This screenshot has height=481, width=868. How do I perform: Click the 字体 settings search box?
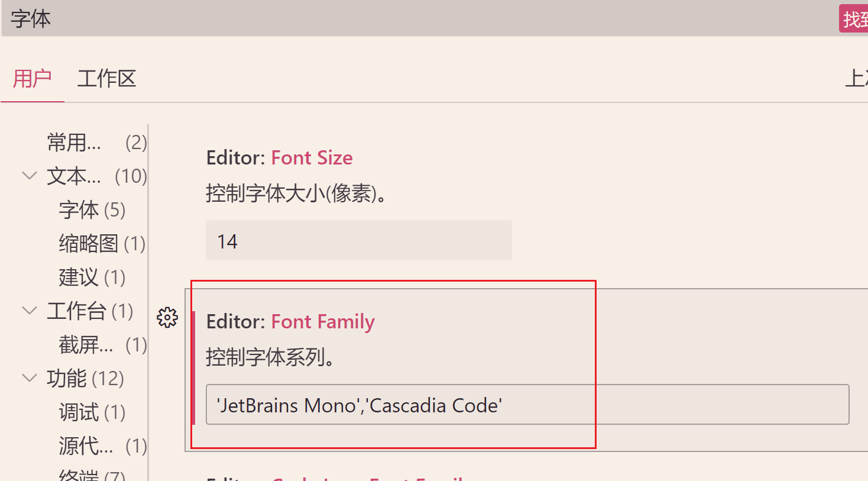414,19
